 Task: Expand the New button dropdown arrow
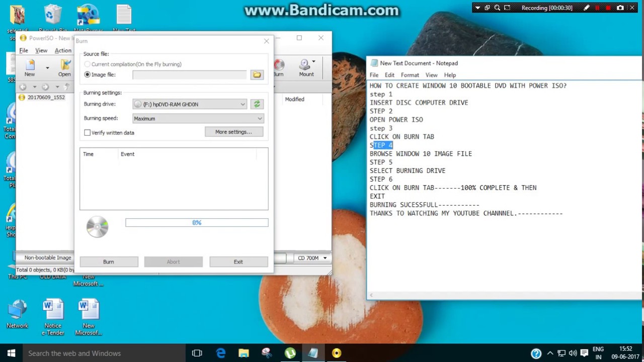(x=47, y=68)
